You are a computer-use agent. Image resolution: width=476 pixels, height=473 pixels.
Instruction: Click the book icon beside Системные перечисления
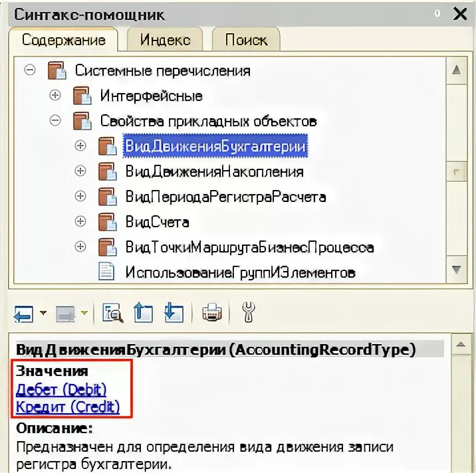[57, 70]
